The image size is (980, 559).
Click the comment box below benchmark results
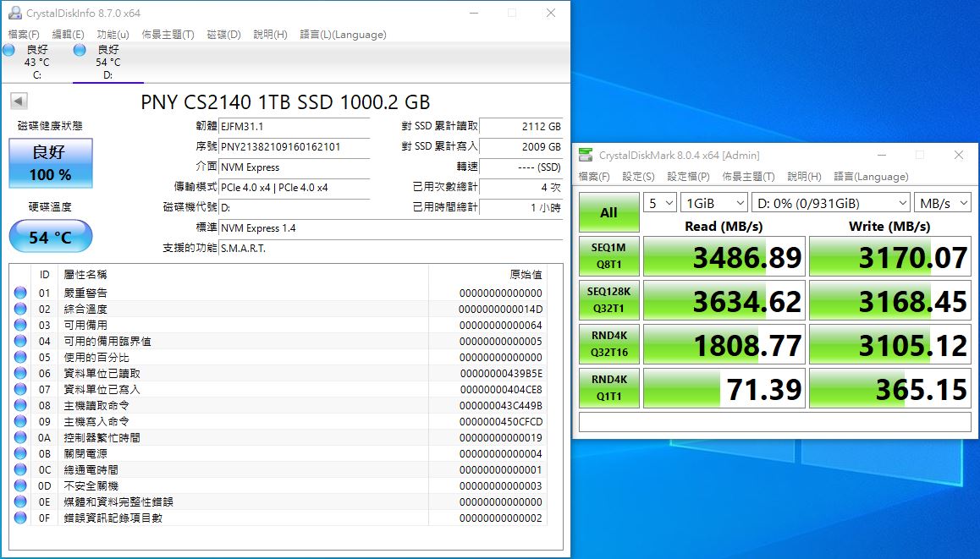point(775,422)
